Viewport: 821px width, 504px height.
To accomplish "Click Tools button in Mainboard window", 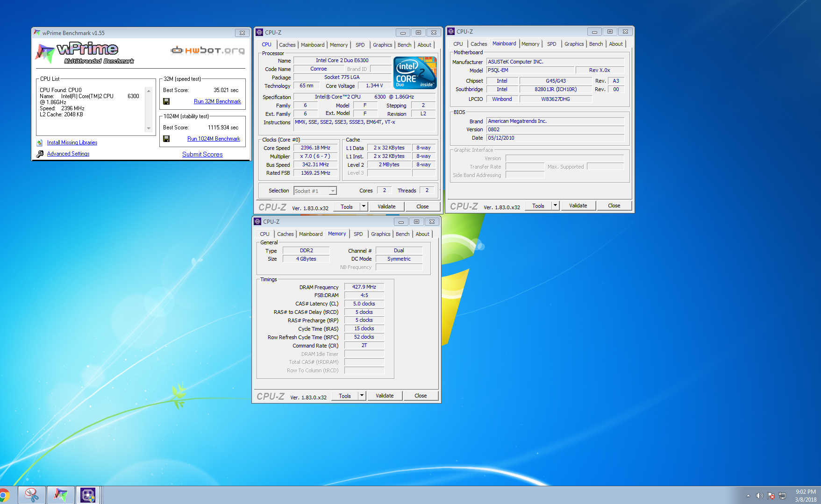I will point(538,206).
